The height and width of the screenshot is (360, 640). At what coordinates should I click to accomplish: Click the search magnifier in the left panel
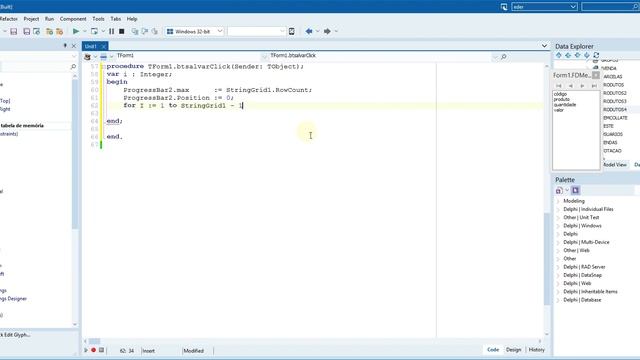click(x=73, y=67)
